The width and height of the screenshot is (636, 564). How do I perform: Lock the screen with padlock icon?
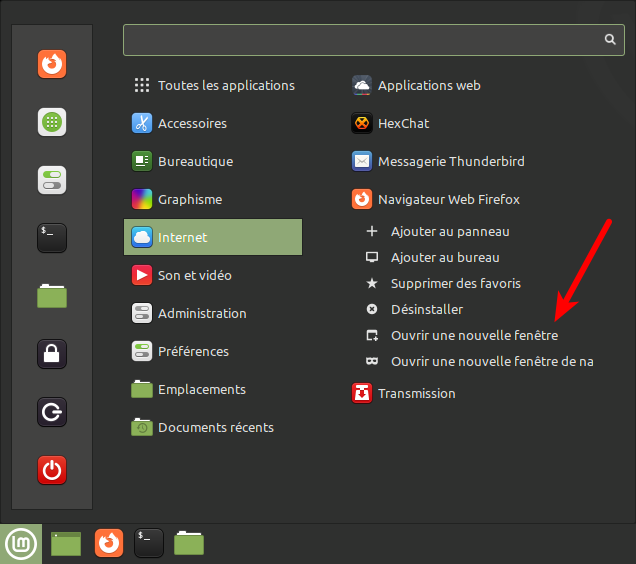[52, 354]
